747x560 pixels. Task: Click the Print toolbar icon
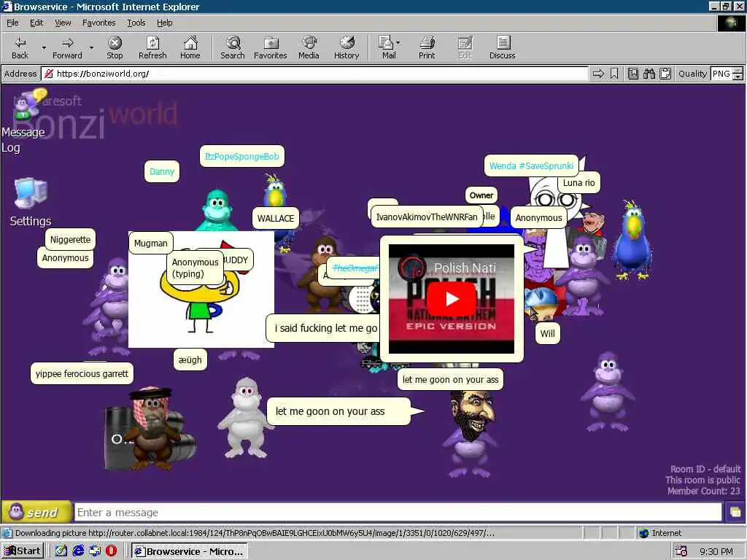click(x=427, y=47)
